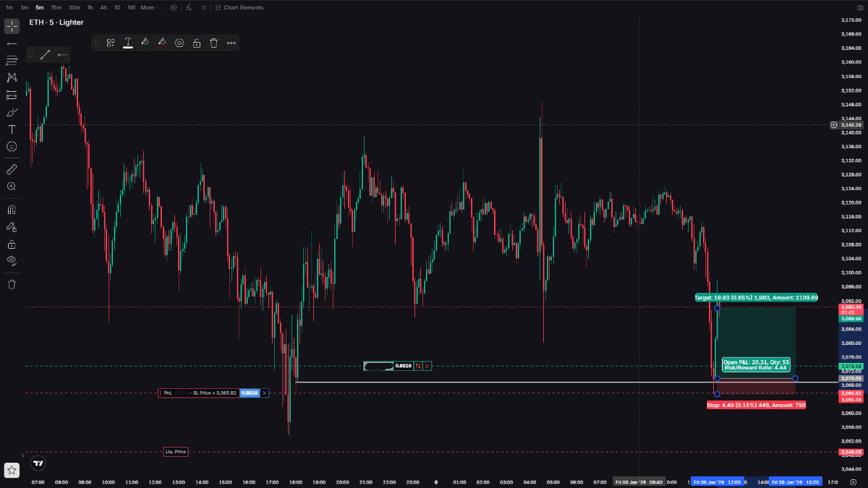This screenshot has height=488, width=868.
Task: Open the indicators fx button
Action: (189, 7)
